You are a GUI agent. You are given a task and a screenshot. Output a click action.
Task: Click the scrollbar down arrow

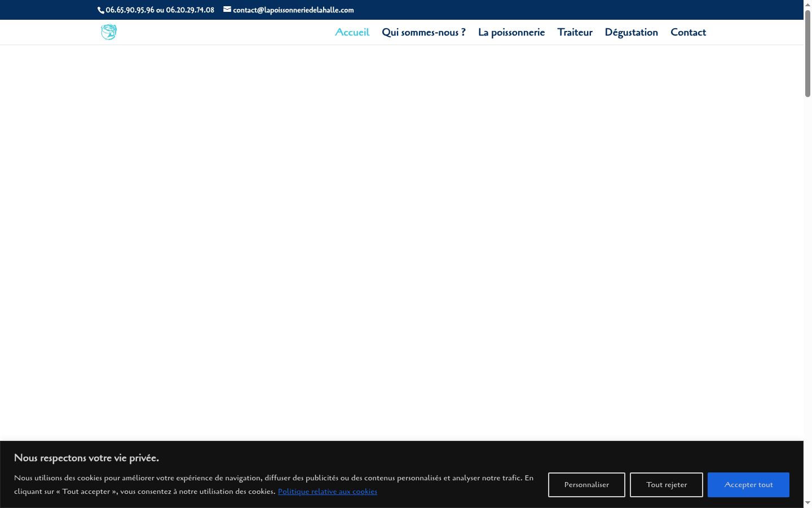807,503
